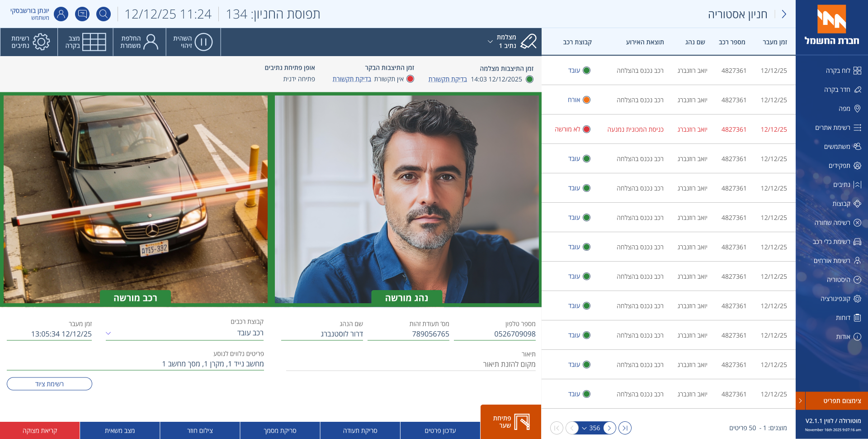Open control mode (מצב בקרה) grid icon

pyautogui.click(x=85, y=42)
